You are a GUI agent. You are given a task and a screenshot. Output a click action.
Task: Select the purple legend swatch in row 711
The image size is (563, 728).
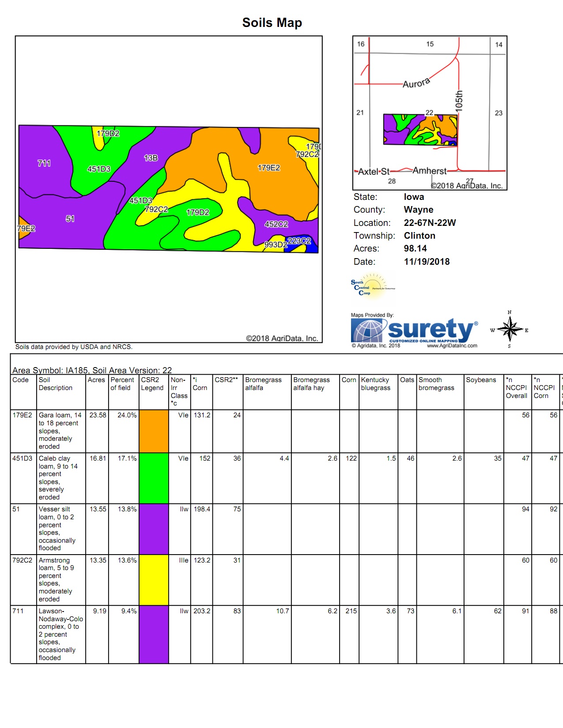[x=154, y=634]
